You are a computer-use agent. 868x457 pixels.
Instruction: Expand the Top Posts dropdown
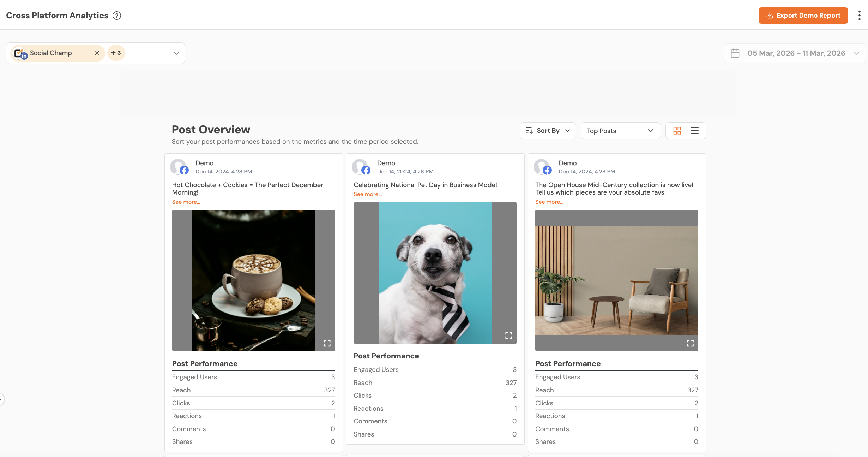(x=620, y=131)
